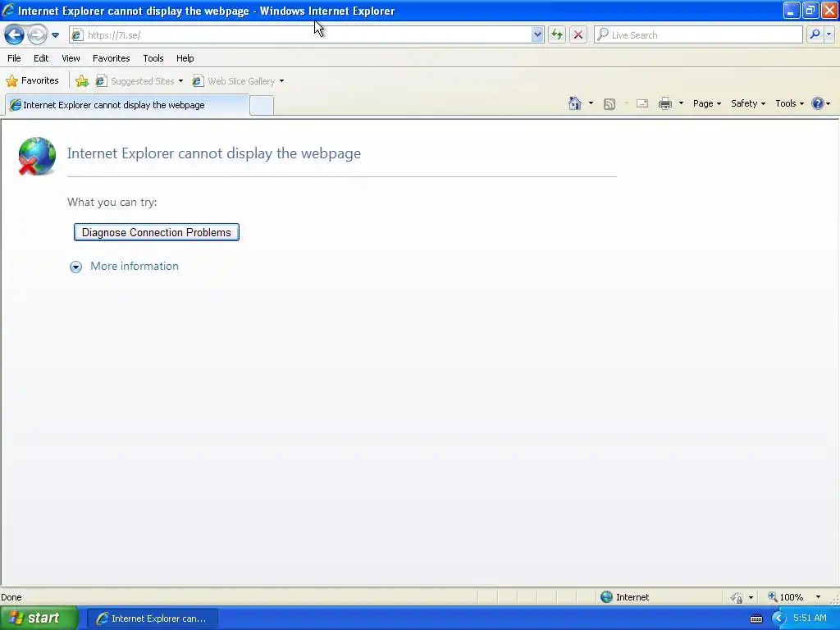The image size is (840, 630).
Task: Click the Refresh page icon
Action: tap(557, 34)
